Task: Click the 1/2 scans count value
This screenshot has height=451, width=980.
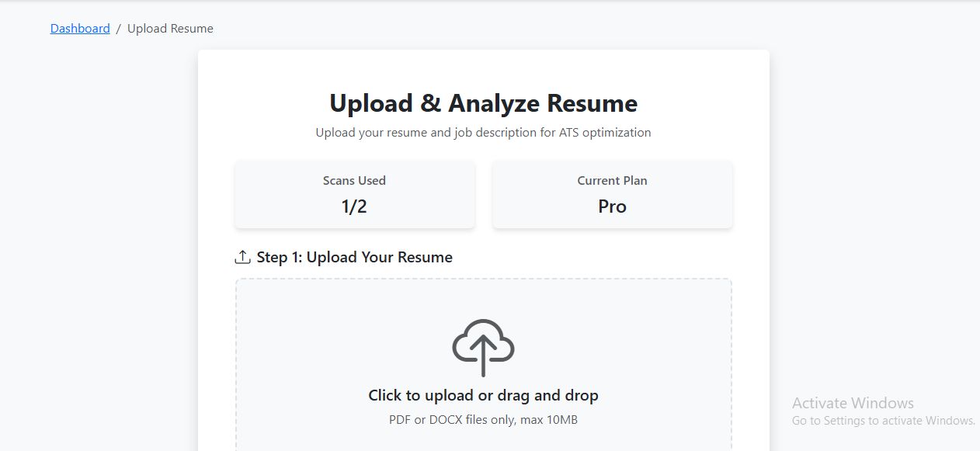Action: 354,206
